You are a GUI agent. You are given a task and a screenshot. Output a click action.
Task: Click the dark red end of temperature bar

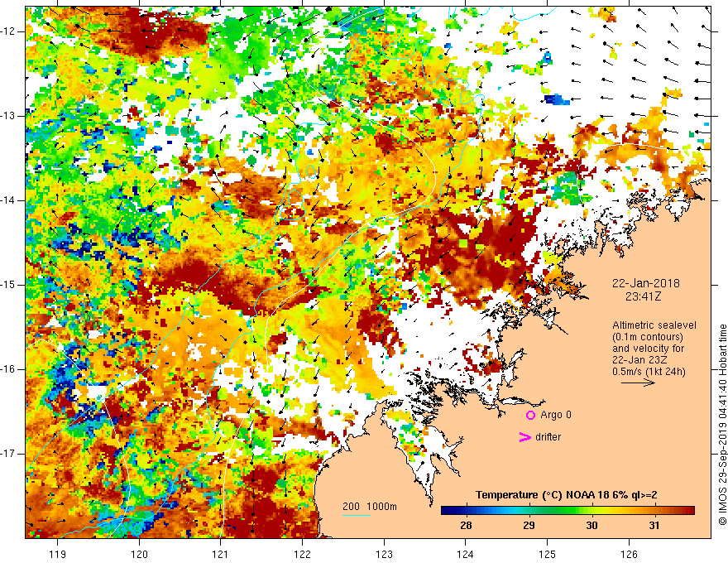pos(689,511)
